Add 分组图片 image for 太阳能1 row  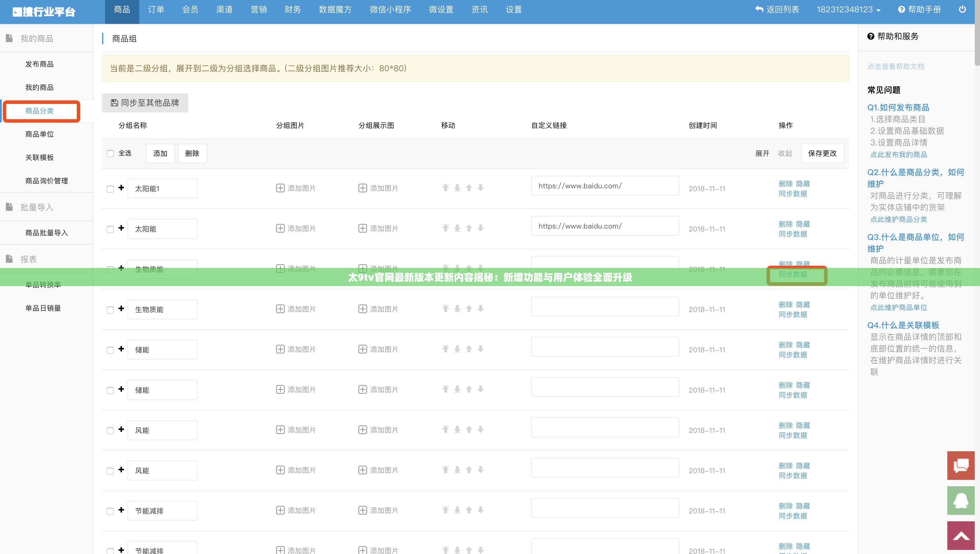[x=296, y=188]
